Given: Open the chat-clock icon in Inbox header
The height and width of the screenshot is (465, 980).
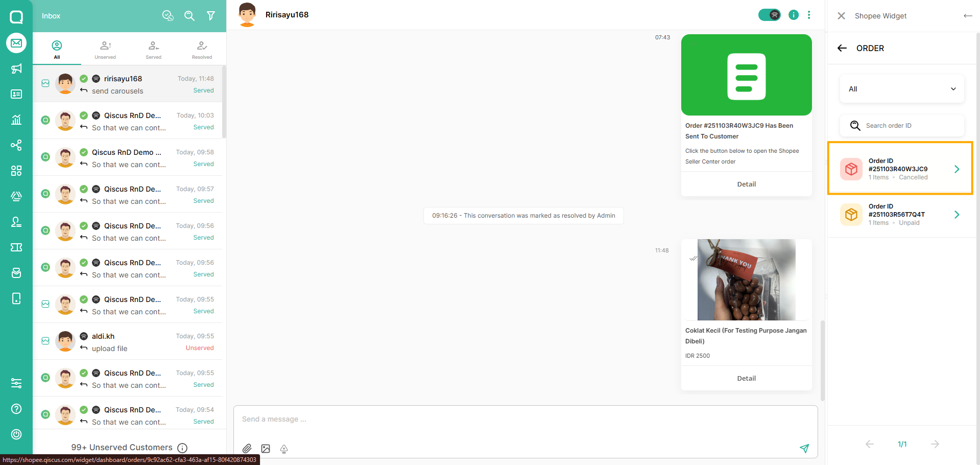Looking at the screenshot, I should click(168, 16).
